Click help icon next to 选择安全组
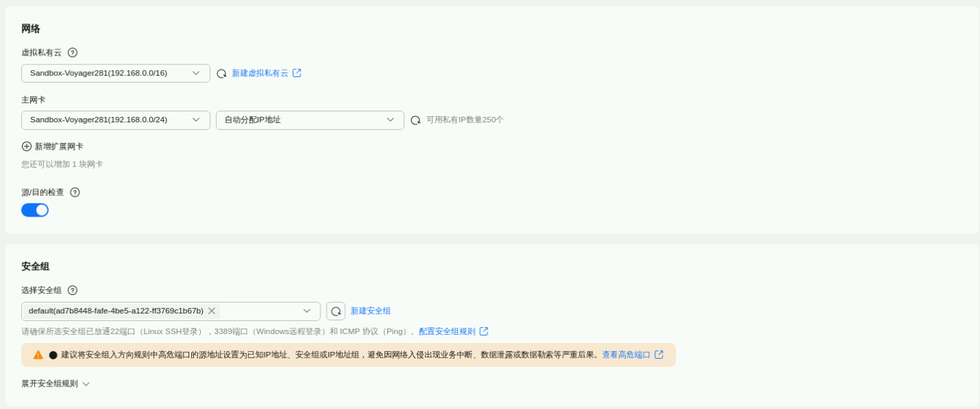 point(73,290)
